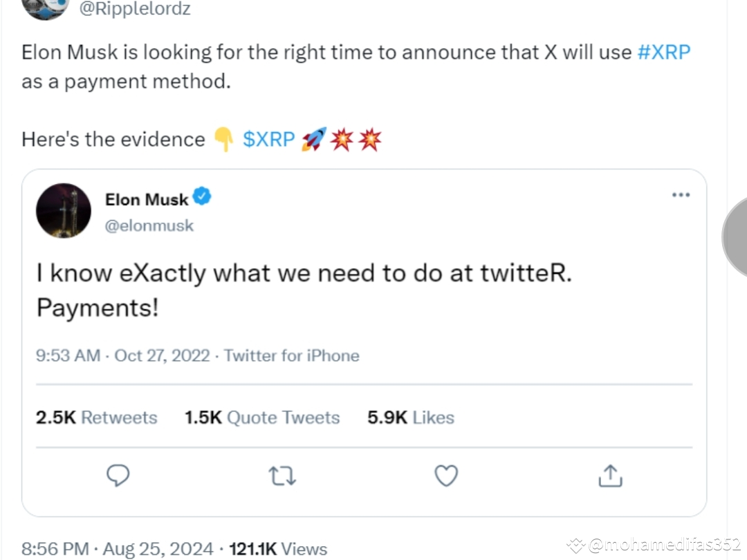View the 5.9K Likes list
This screenshot has width=747, height=560.
(410, 417)
